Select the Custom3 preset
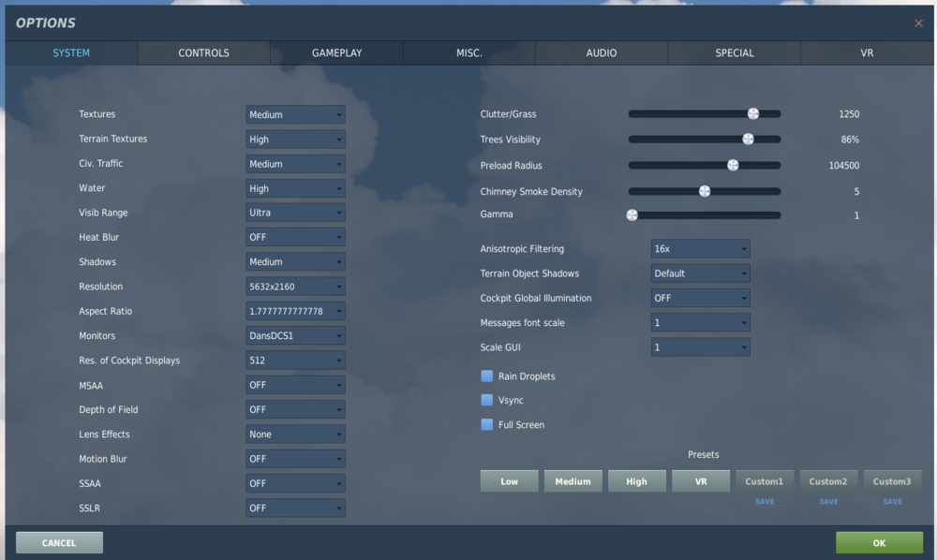Viewport: 937px width, 560px height. tap(892, 481)
